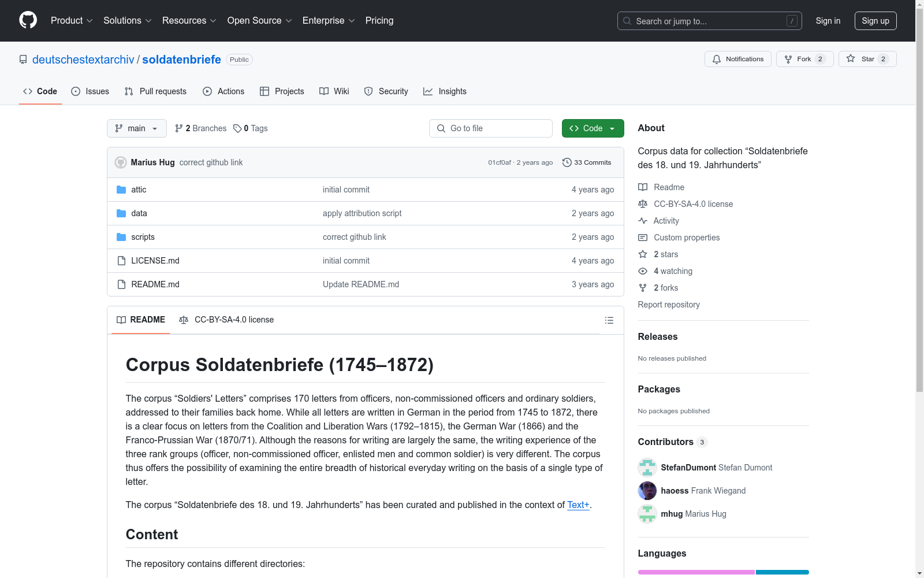Click the Activity pulse icon
The image size is (924, 578).
643,221
